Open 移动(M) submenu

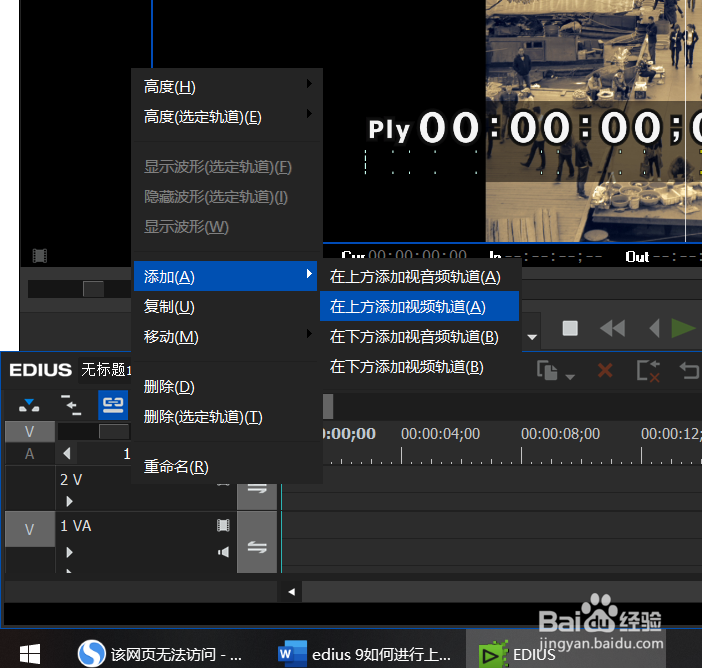pos(226,337)
